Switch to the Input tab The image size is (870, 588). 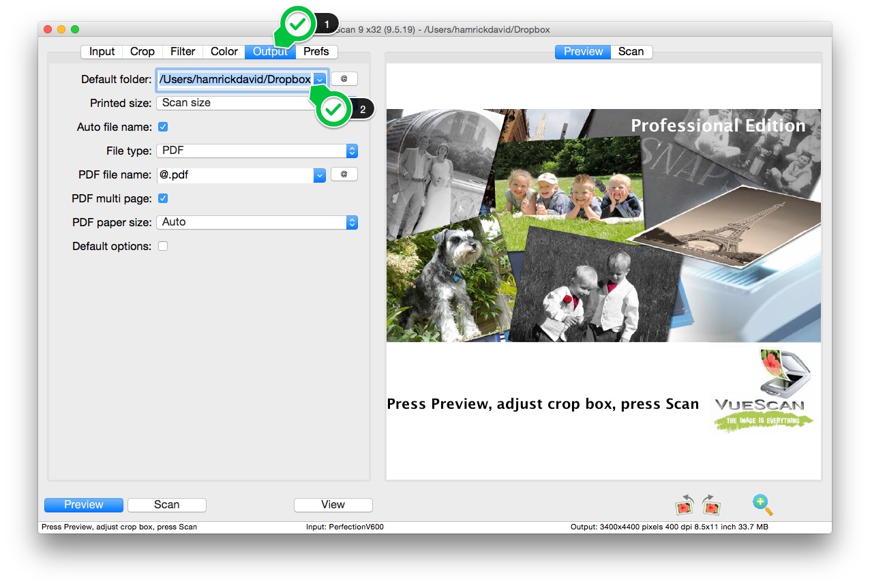tap(102, 52)
